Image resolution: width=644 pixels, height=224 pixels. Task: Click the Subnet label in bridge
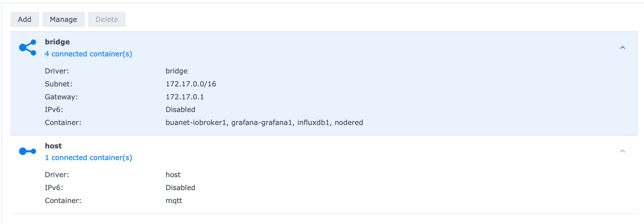(x=58, y=84)
